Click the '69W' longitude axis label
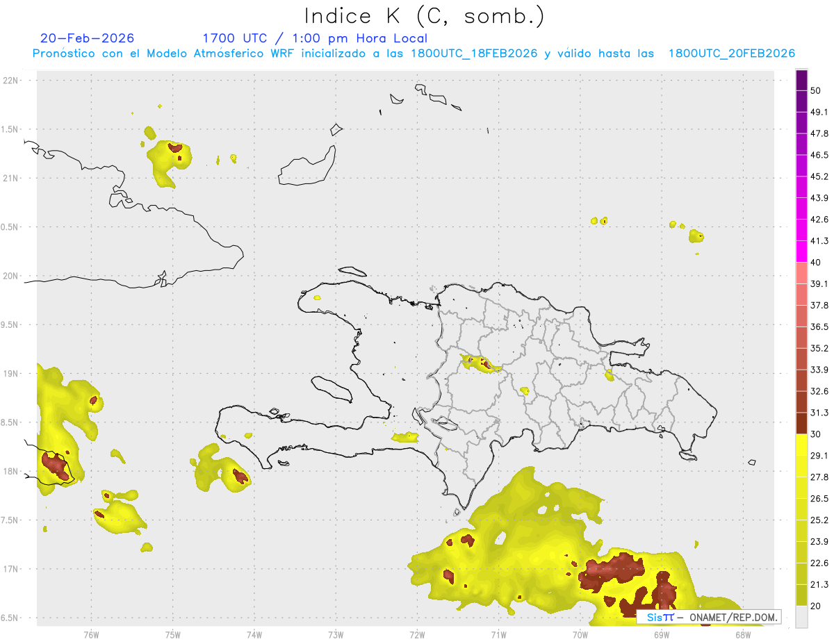Screen dimensions: 834x644 tap(662, 634)
